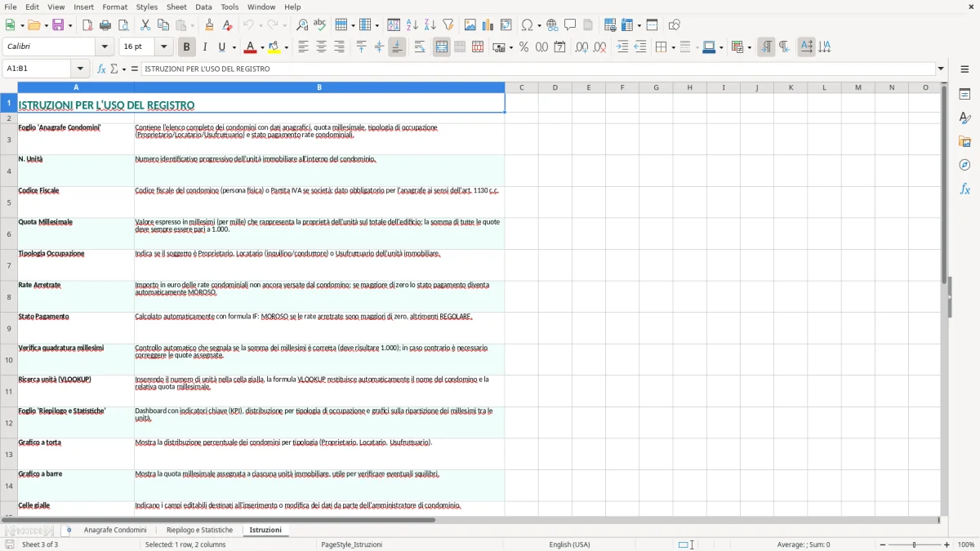Toggle Italic formatting
Screen dimensions: 980x551
[204, 47]
